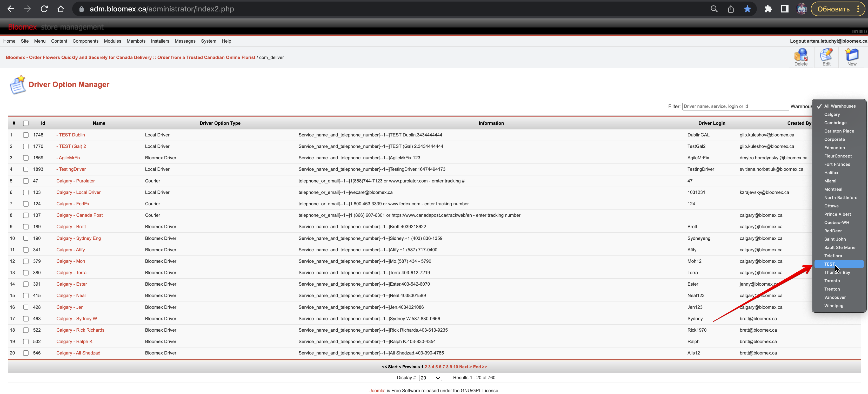Image resolution: width=868 pixels, height=394 pixels.
Task: Open the Display # dropdown showing 20
Action: [430, 378]
